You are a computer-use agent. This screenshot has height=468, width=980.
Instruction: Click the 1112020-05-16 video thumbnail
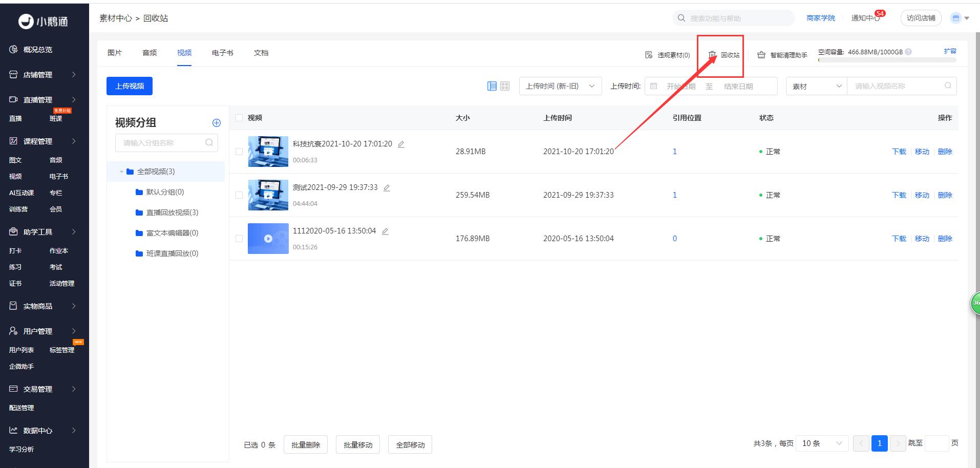click(268, 239)
